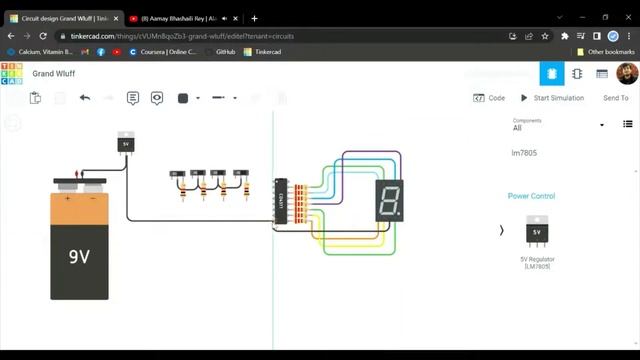The width and height of the screenshot is (640, 360).
Task: Open browser side panel
Action: click(x=597, y=36)
